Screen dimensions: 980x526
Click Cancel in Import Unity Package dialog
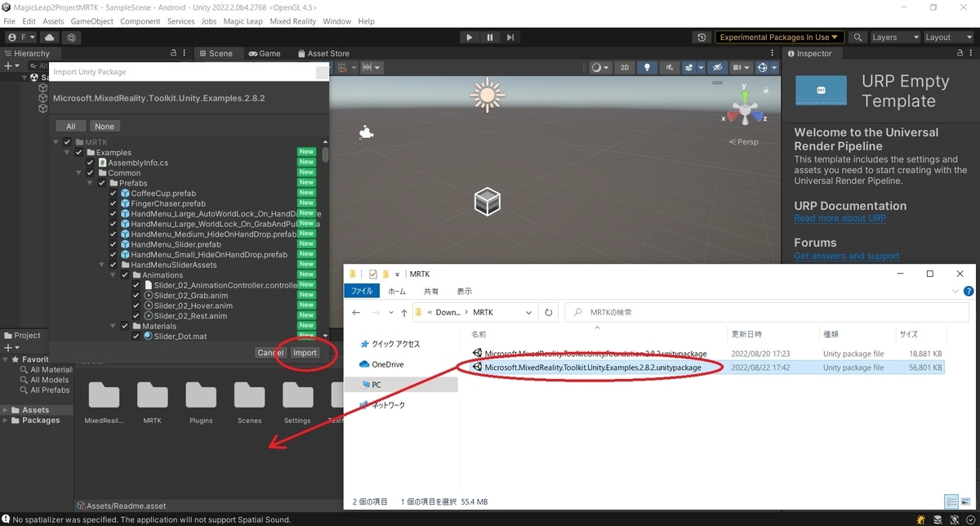click(x=269, y=353)
